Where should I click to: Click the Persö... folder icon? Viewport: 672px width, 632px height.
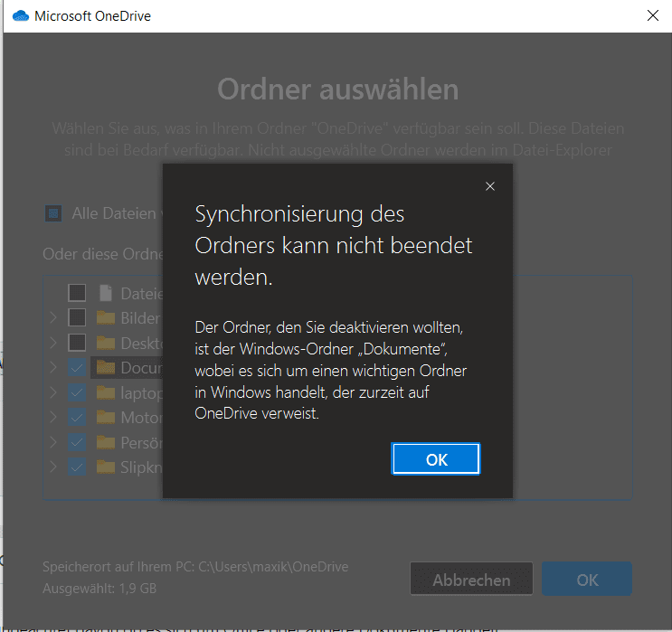pyautogui.click(x=106, y=442)
